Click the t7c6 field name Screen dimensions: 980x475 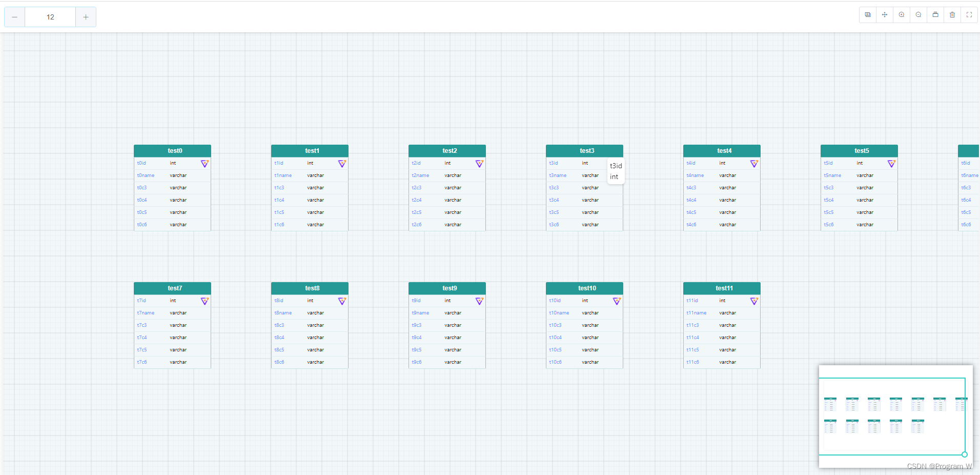[x=142, y=362]
